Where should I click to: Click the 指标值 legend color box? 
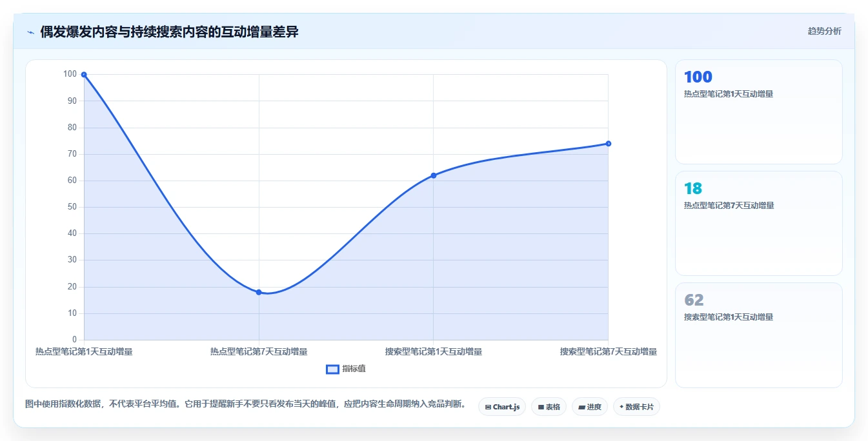click(332, 369)
